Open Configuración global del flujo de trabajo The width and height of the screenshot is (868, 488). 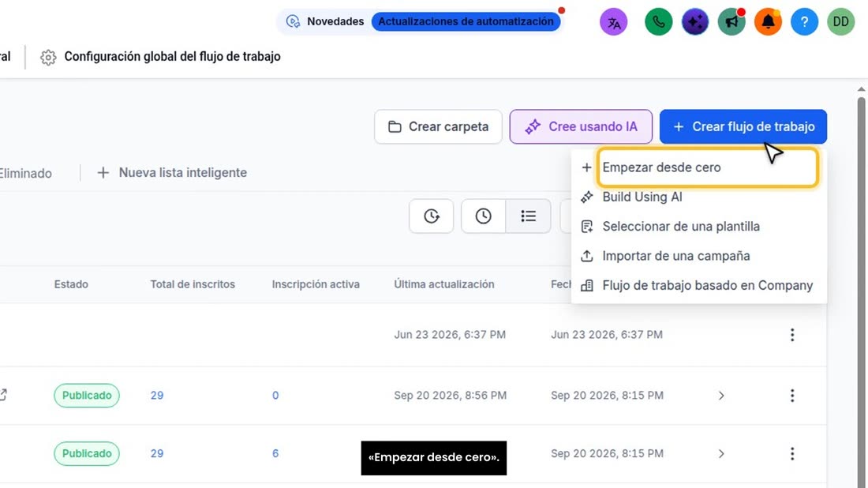(172, 57)
